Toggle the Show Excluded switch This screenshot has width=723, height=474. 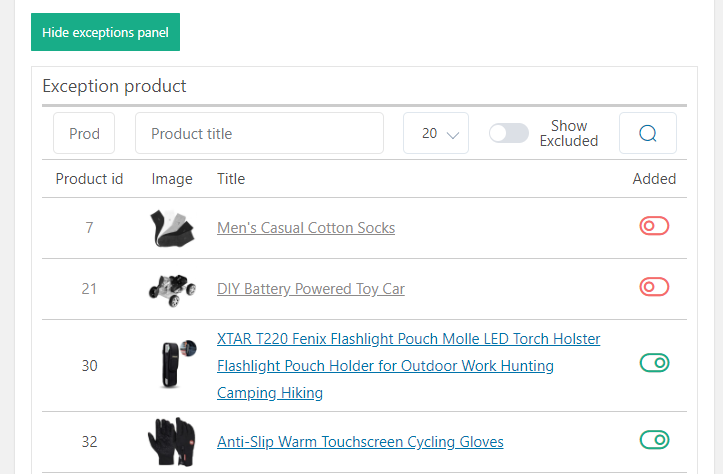coord(508,133)
